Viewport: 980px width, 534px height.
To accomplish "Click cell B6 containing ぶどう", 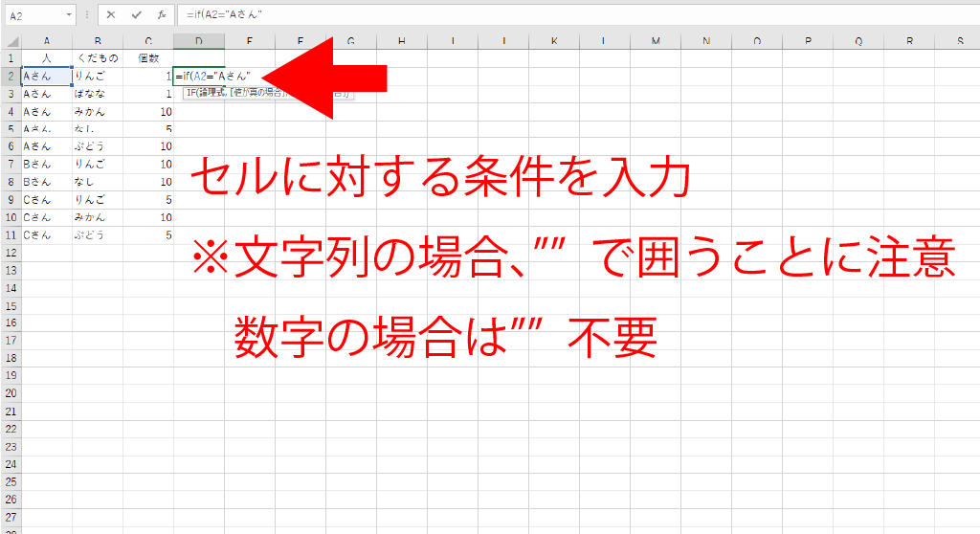I will [x=98, y=145].
